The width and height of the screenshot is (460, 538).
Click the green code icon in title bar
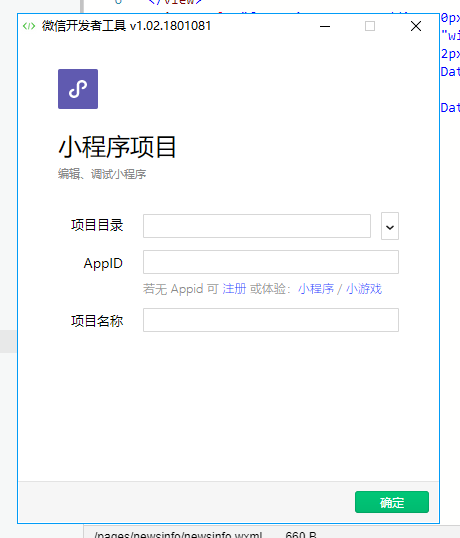pyautogui.click(x=29, y=26)
